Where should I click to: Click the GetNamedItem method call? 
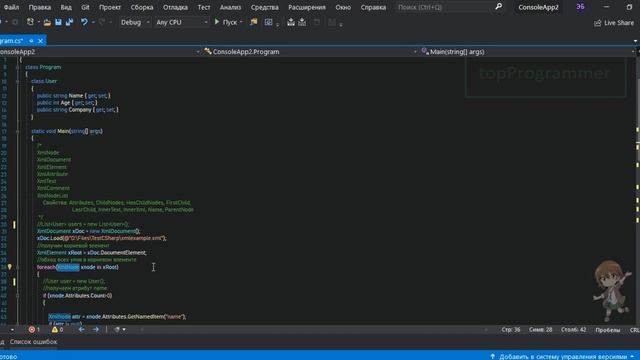point(146,317)
